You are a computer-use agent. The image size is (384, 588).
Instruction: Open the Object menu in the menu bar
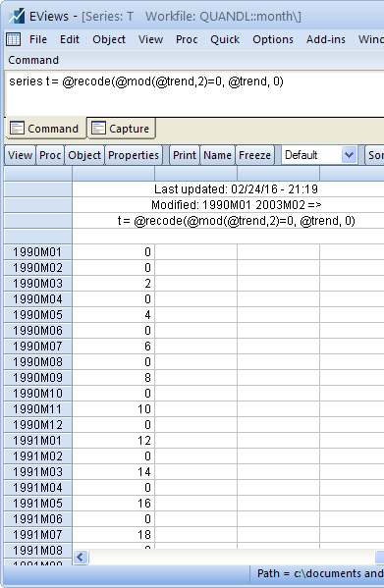tap(109, 39)
